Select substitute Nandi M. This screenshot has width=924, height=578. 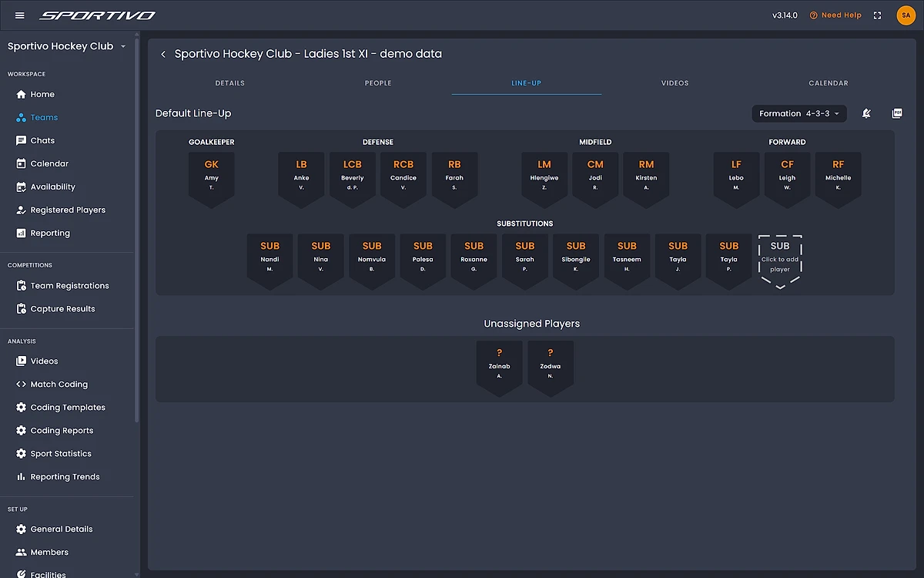tap(270, 260)
